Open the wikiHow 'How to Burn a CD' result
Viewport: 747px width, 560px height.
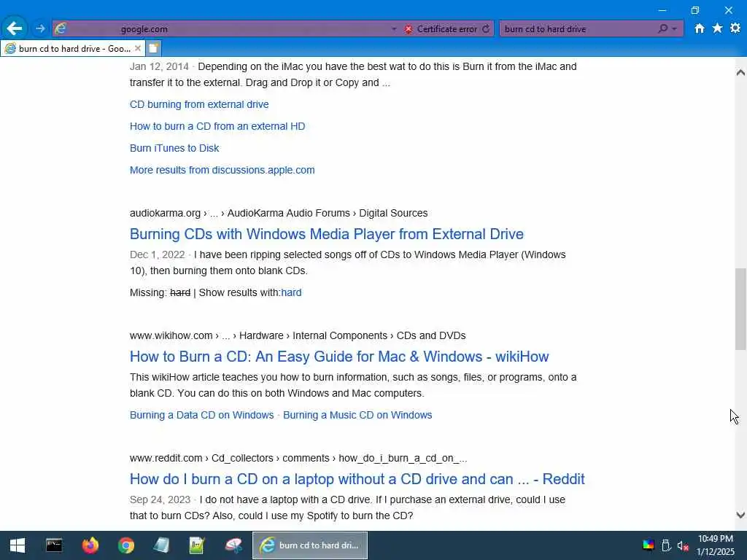[x=339, y=356]
